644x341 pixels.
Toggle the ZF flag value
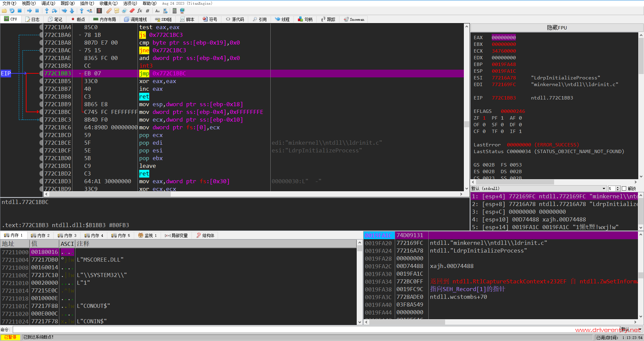484,118
